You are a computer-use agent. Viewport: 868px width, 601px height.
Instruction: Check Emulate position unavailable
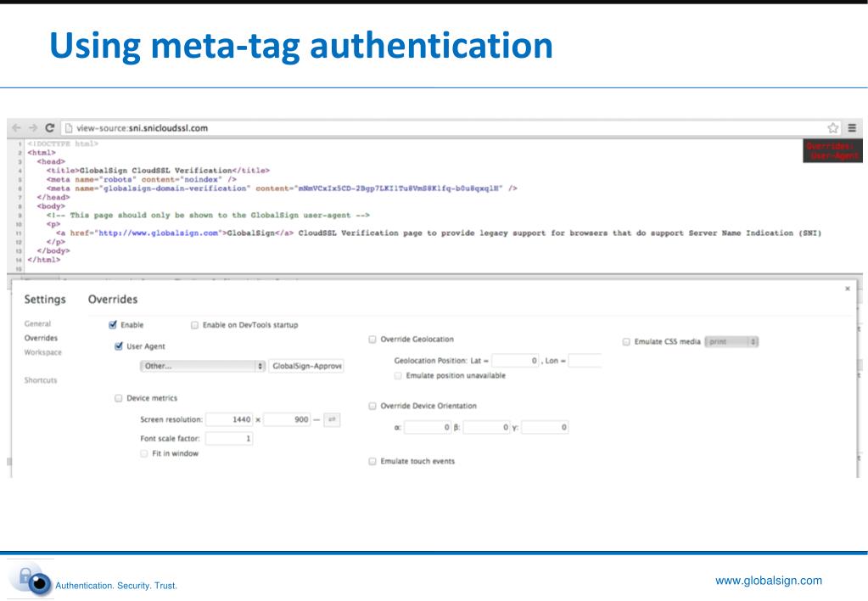point(398,375)
